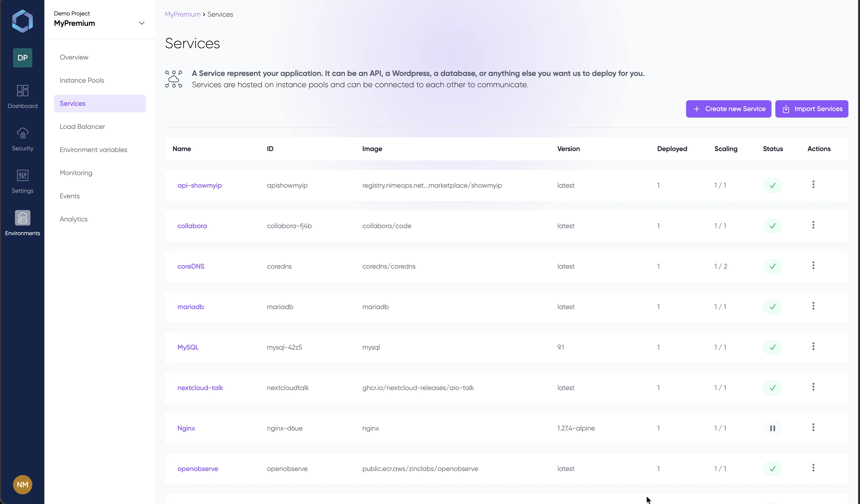Screen dimensions: 860x504
Task: Click green check status for coreDNS
Action: [772, 266]
